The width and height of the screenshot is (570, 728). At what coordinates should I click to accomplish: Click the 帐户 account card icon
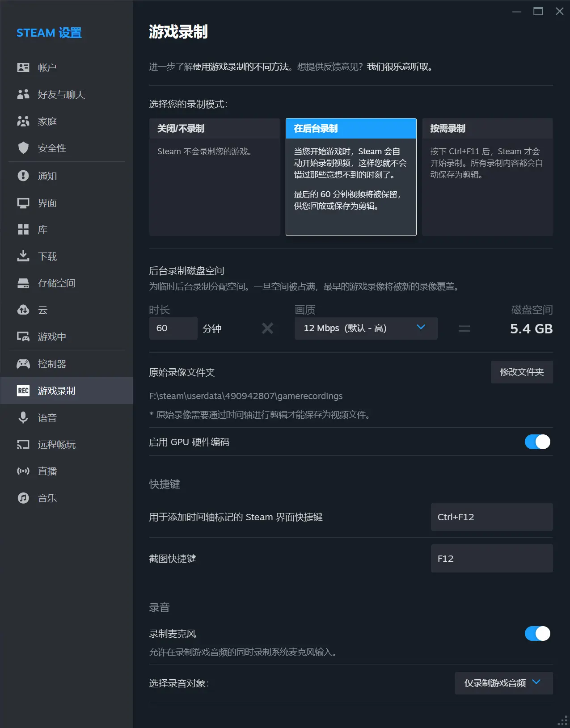tap(23, 67)
